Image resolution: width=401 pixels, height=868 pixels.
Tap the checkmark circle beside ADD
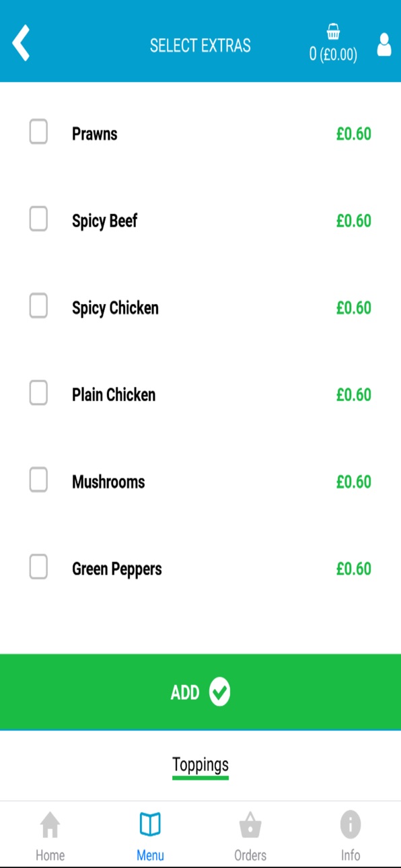click(x=219, y=692)
